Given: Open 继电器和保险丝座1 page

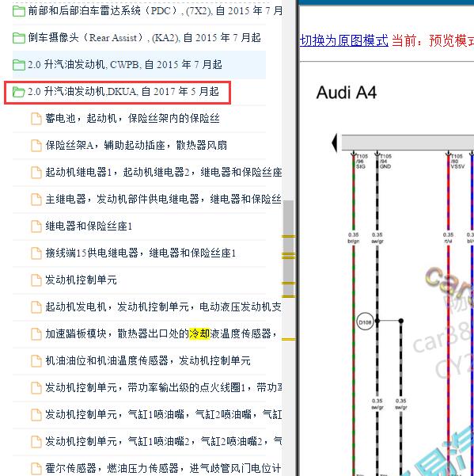Looking at the screenshot, I should [89, 226].
